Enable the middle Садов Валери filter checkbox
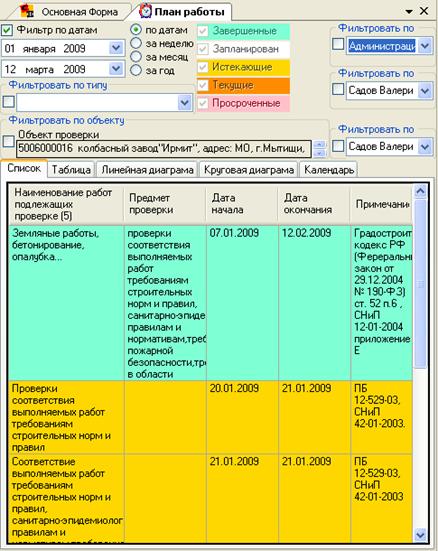The width and height of the screenshot is (438, 551). click(338, 89)
